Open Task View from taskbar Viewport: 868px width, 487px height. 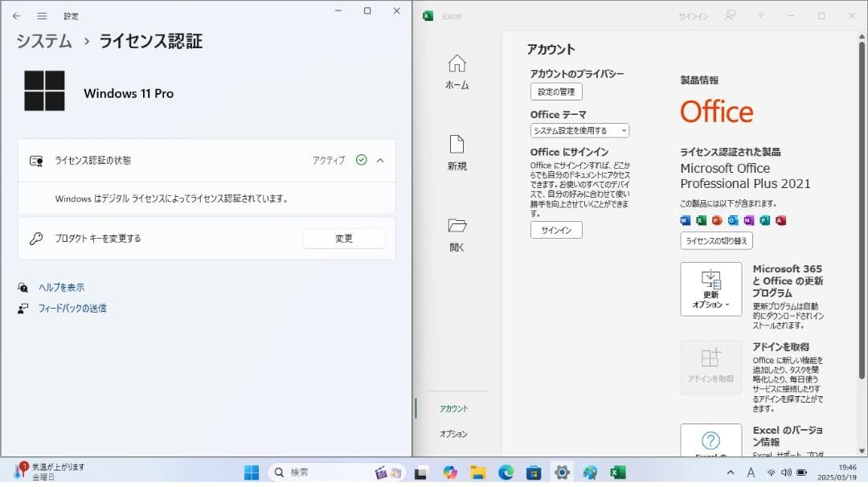421,473
